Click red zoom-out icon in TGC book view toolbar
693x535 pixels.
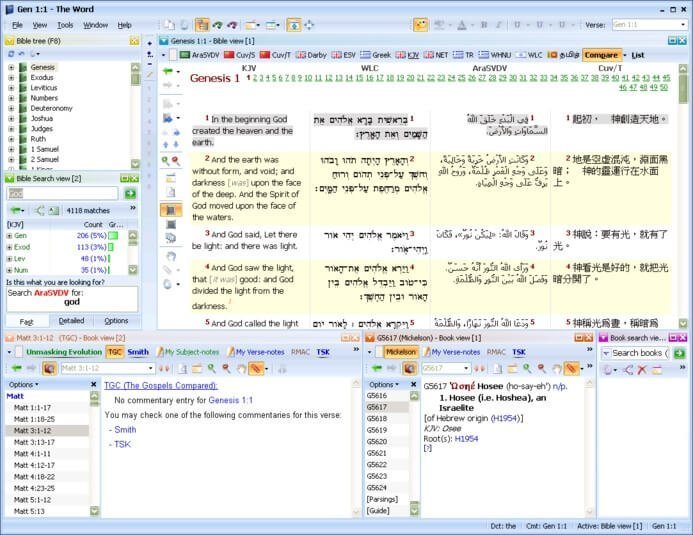tap(226, 368)
